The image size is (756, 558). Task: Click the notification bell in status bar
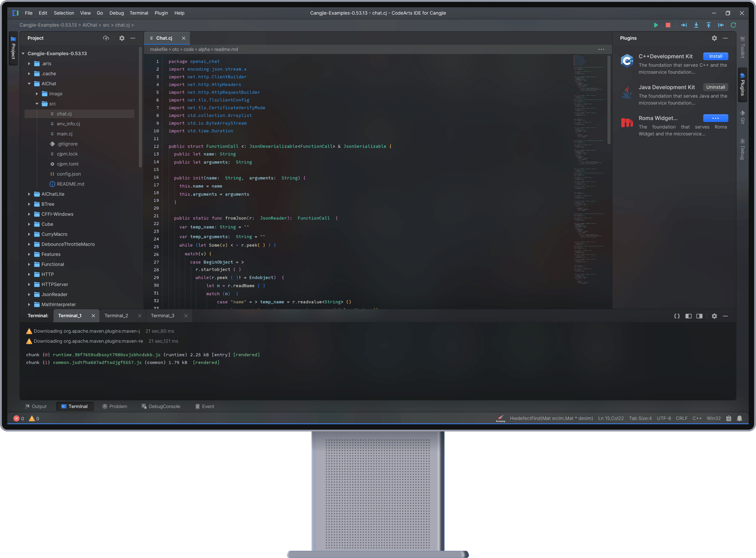coord(739,418)
